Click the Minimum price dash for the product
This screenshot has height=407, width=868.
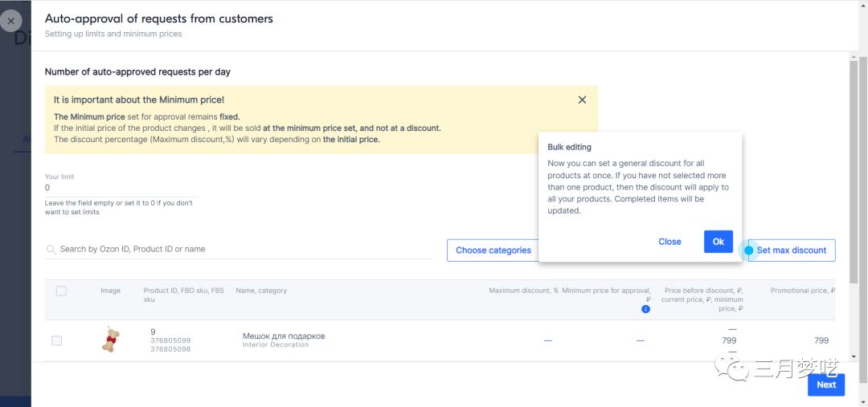tap(640, 340)
